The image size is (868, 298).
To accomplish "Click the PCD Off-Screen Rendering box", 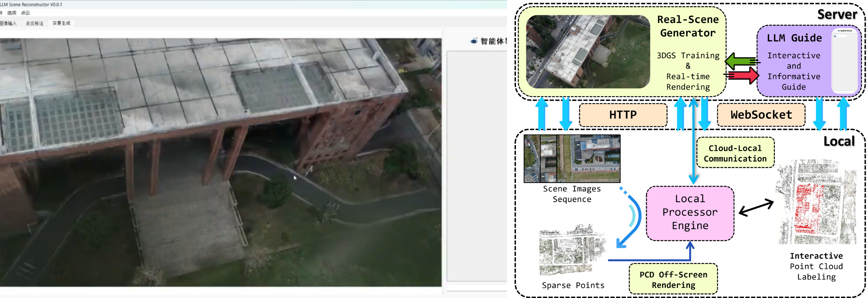I will click(673, 279).
